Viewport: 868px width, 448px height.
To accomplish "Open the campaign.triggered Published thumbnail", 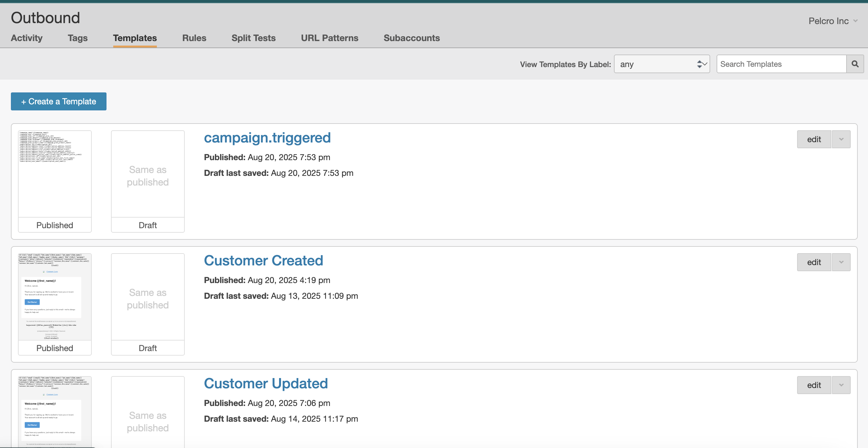I will (55, 181).
